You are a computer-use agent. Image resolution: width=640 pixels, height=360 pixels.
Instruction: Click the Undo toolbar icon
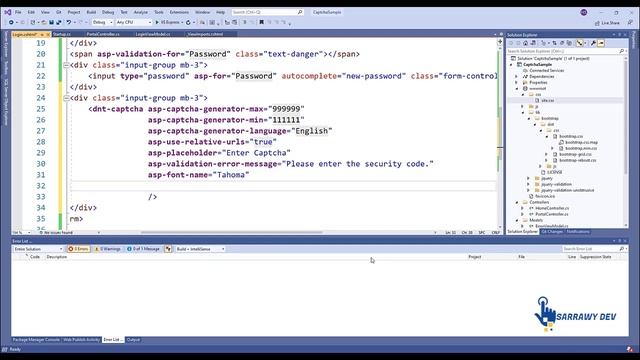pos(69,22)
